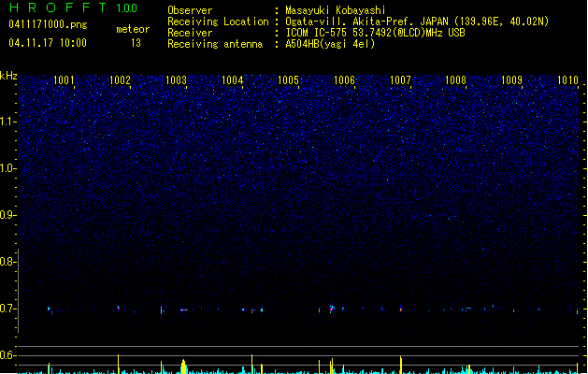588x374 pixels.
Task: Click the 0.7 kHz axis label
Action: [x=8, y=309]
